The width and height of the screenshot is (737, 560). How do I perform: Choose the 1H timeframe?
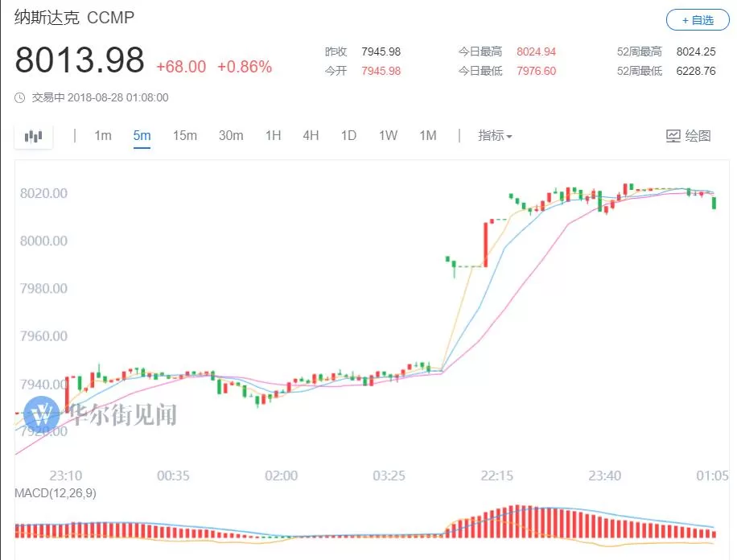(273, 135)
